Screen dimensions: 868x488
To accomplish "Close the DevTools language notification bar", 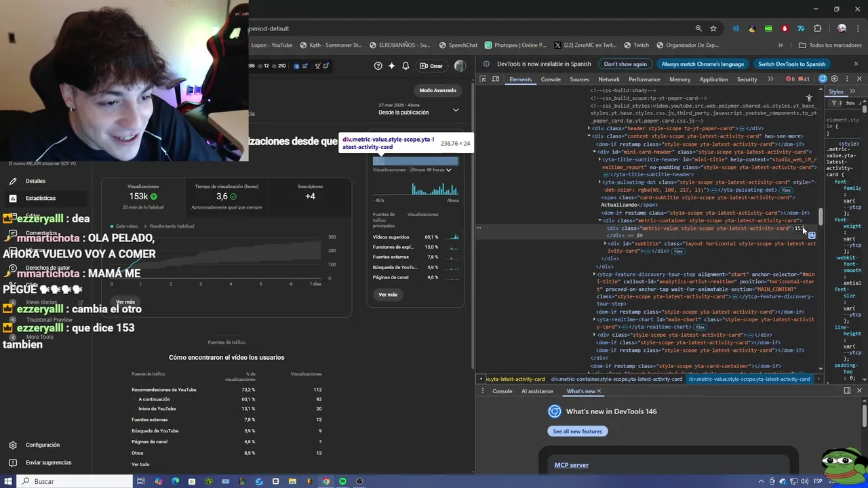I will pyautogui.click(x=856, y=64).
